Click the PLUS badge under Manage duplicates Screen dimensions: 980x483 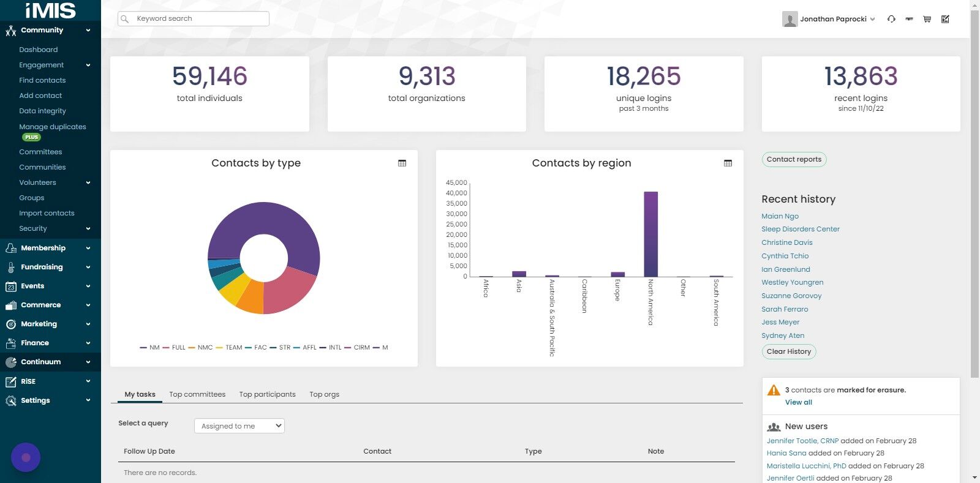(x=31, y=137)
